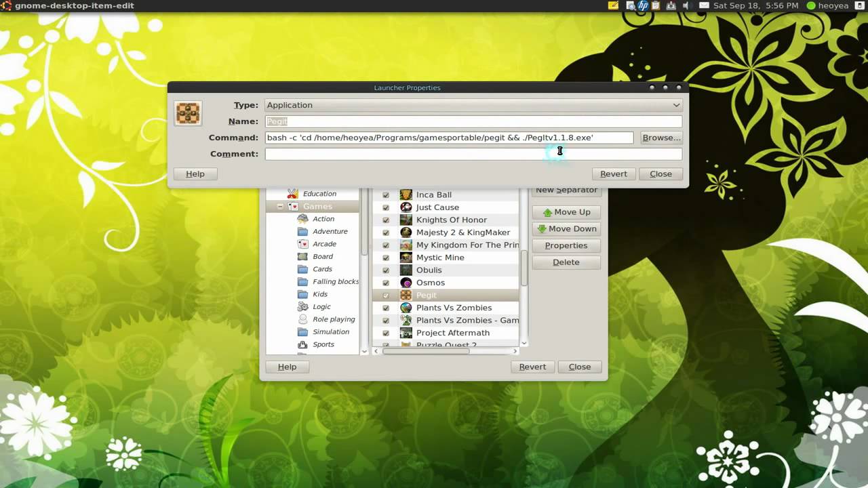This screenshot has height=488, width=868.
Task: Select the Falling blocks folder icon
Action: (302, 282)
